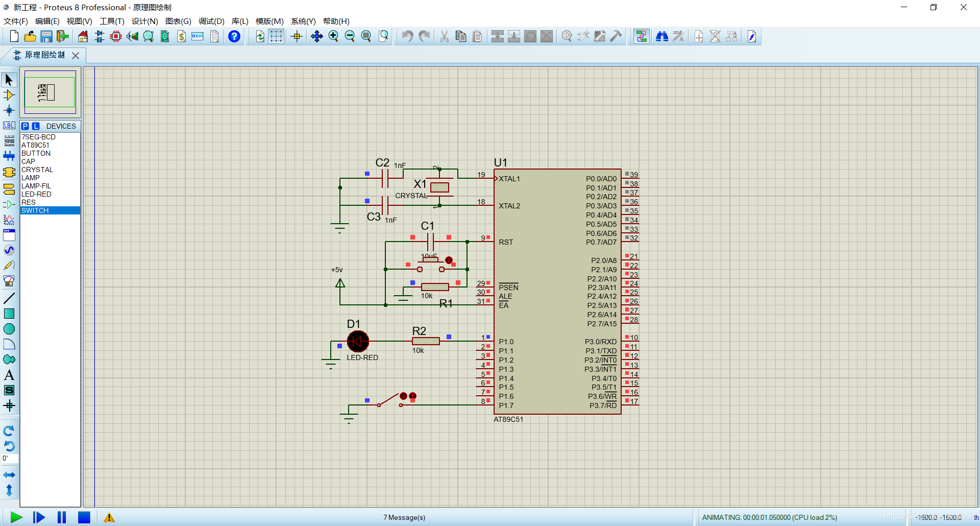Click the library 'L' button
This screenshot has width=980, height=526.
point(36,126)
